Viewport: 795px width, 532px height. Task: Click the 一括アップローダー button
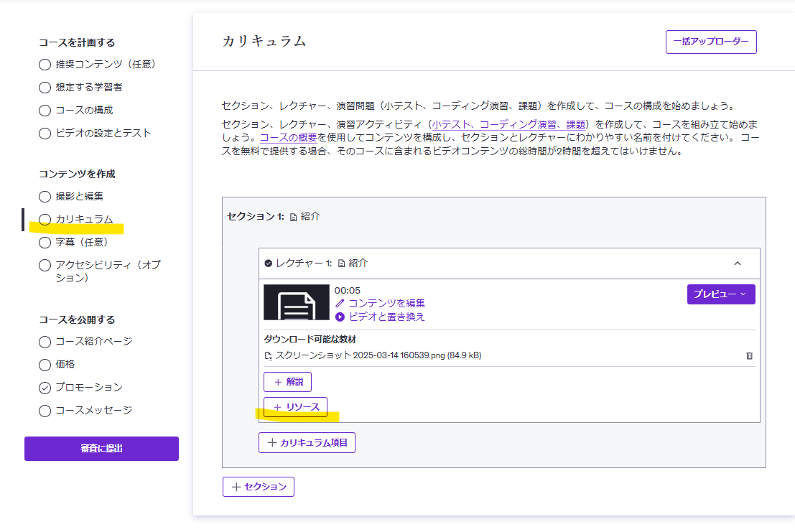click(711, 42)
